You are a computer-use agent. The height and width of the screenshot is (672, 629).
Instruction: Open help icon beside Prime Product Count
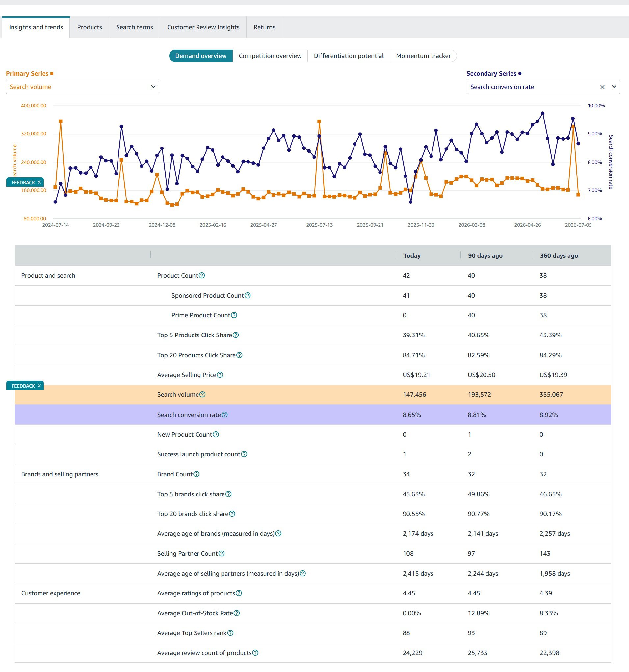point(234,315)
